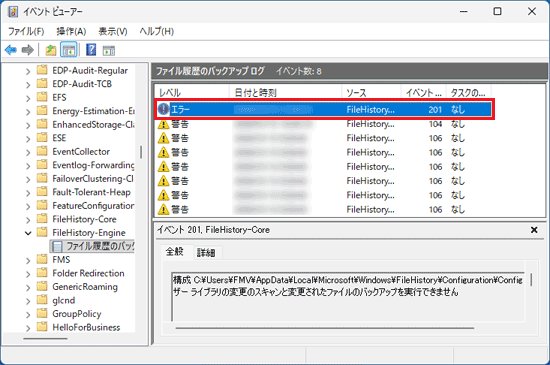This screenshot has width=550, height=365.
Task: Close the event 201 preview pane
Action: tap(534, 230)
